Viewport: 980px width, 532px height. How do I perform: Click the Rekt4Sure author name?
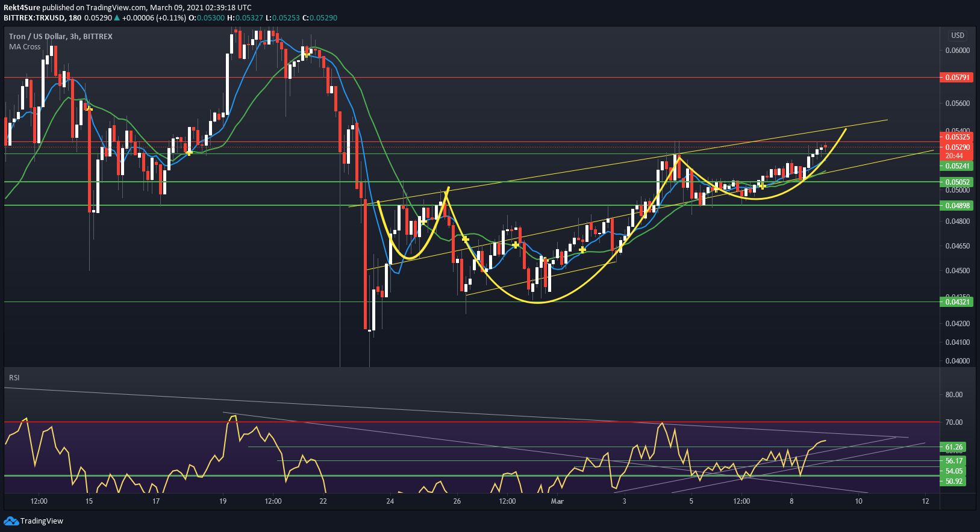tap(22, 8)
